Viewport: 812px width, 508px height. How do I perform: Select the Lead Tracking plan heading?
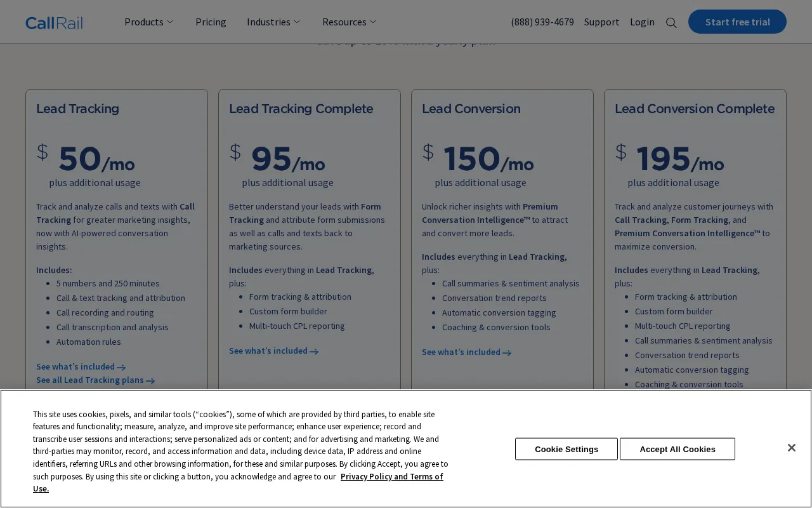pos(77,109)
